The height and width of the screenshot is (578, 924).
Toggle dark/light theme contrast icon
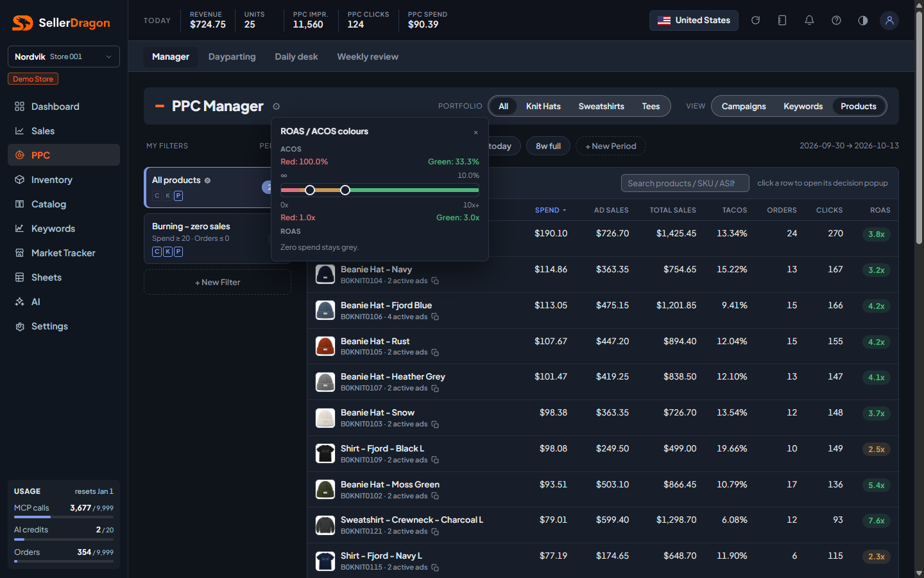pyautogui.click(x=863, y=21)
